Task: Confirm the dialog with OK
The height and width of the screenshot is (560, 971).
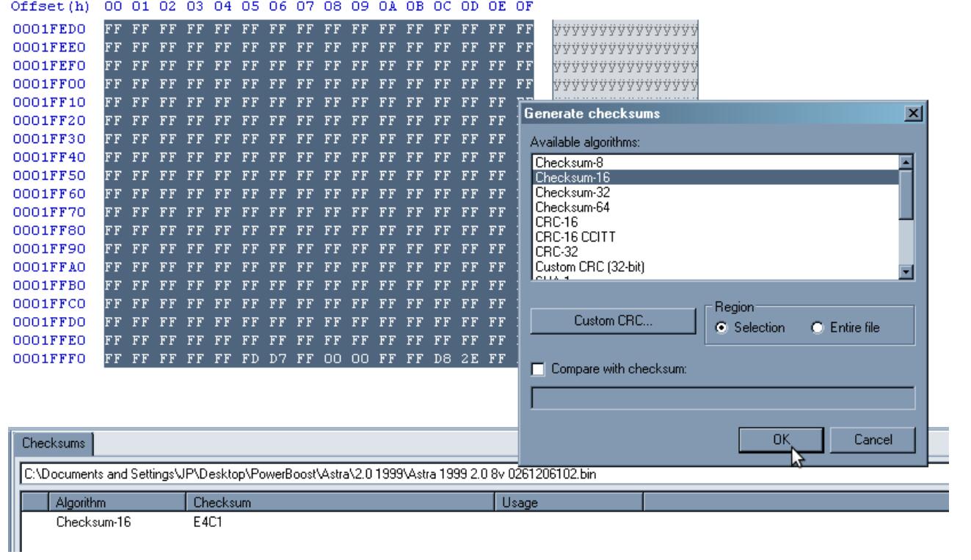Action: click(782, 440)
